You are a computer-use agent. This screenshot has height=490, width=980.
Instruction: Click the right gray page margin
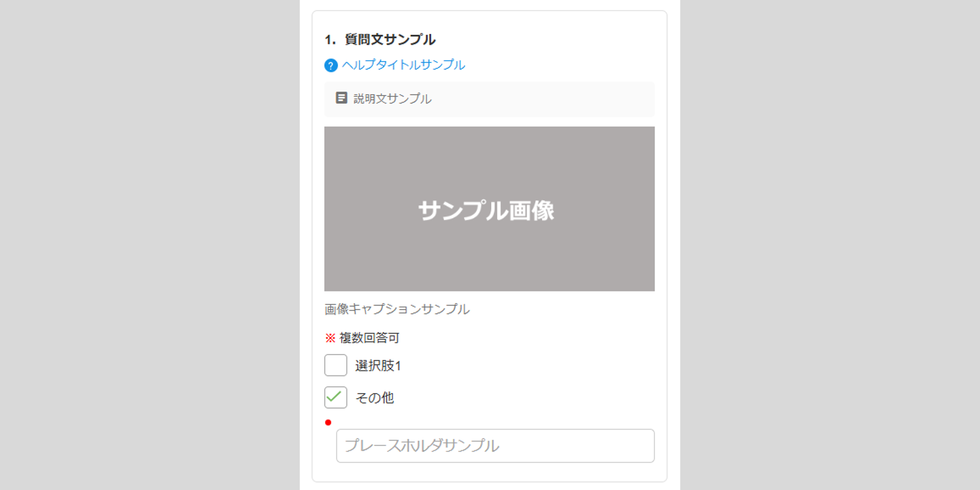click(x=831, y=245)
